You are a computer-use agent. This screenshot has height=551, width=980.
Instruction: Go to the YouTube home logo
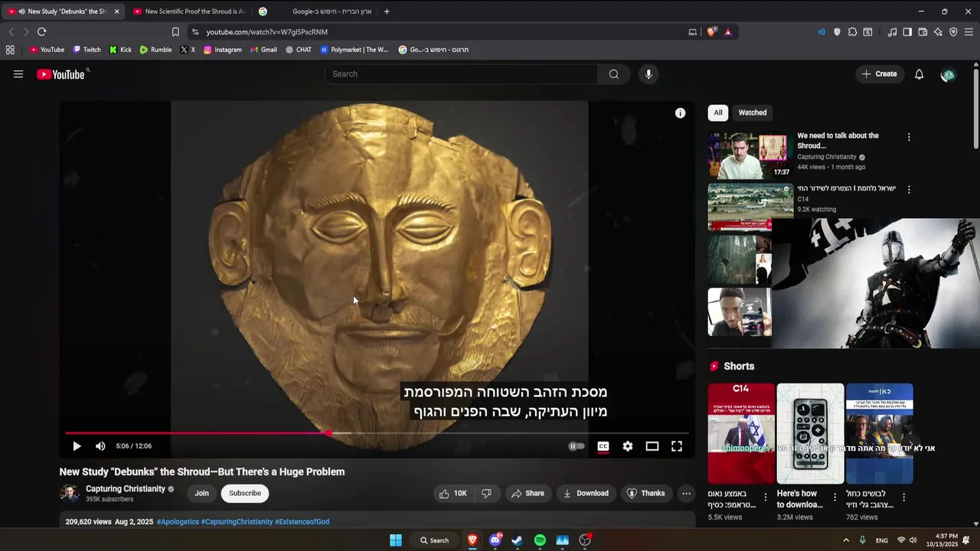tap(60, 74)
